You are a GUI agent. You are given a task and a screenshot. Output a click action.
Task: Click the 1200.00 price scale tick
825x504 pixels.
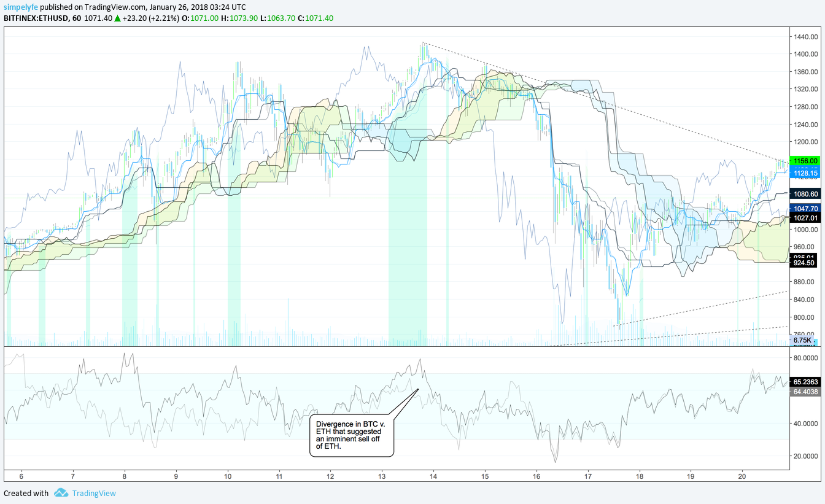click(x=804, y=142)
